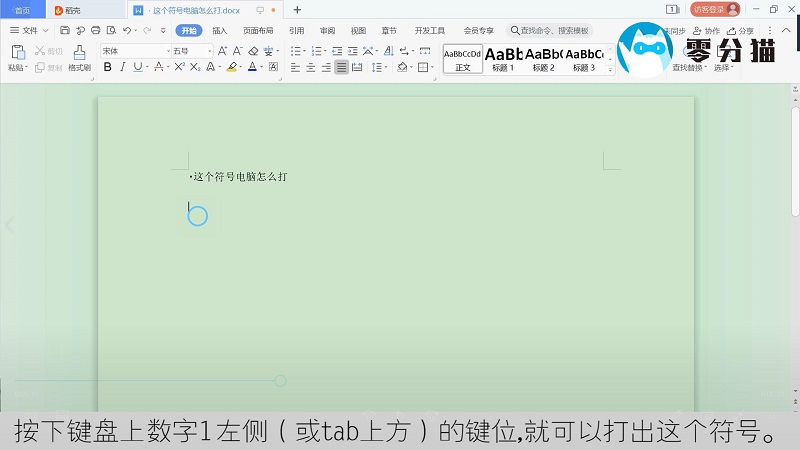
Task: Click the Print icon in quick access bar
Action: tap(95, 31)
